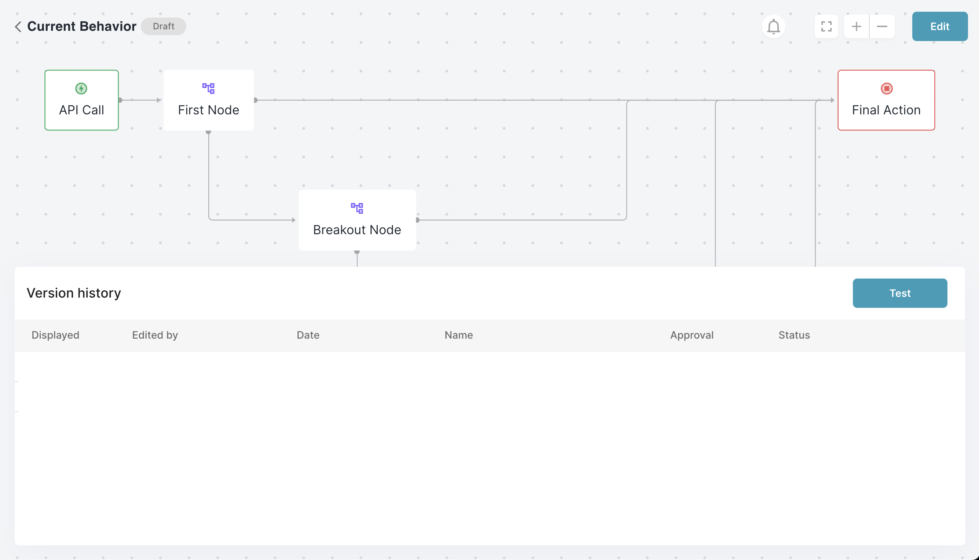Click the back arrow beside Current Behavior
979x560 pixels.
coord(18,26)
